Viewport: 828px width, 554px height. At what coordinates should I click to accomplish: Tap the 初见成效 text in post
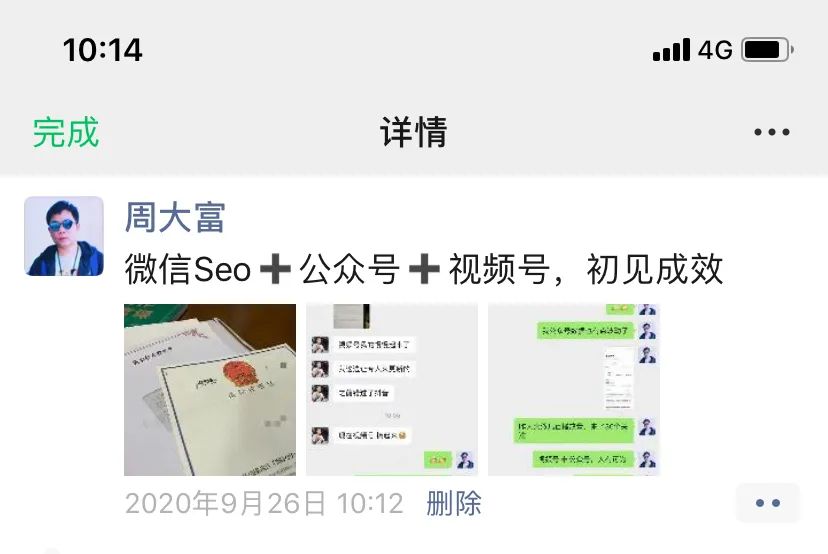coord(655,269)
